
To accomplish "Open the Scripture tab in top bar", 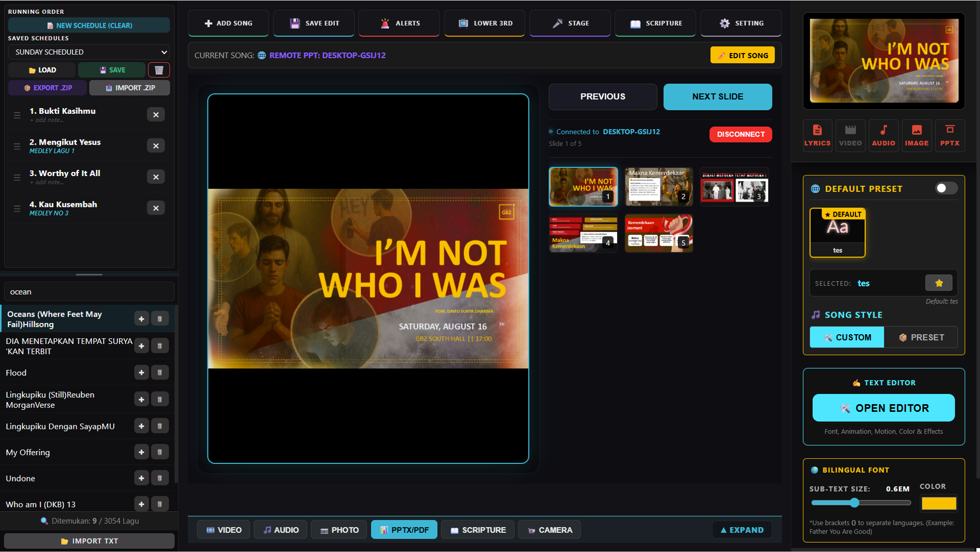I will [x=655, y=23].
